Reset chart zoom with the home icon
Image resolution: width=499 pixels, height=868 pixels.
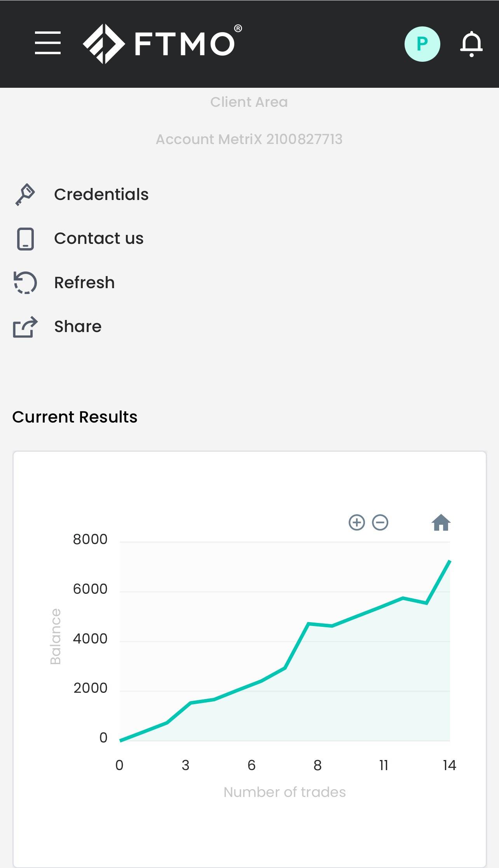441,523
